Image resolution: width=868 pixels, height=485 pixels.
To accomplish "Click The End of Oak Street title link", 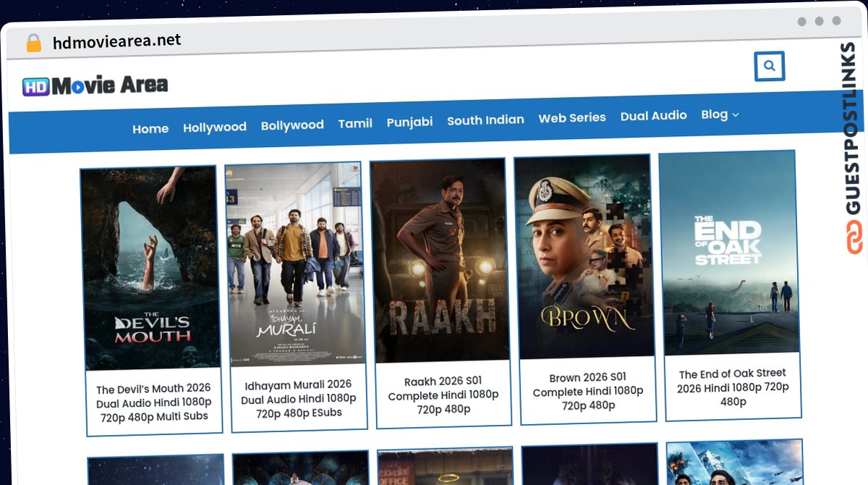I will click(733, 387).
